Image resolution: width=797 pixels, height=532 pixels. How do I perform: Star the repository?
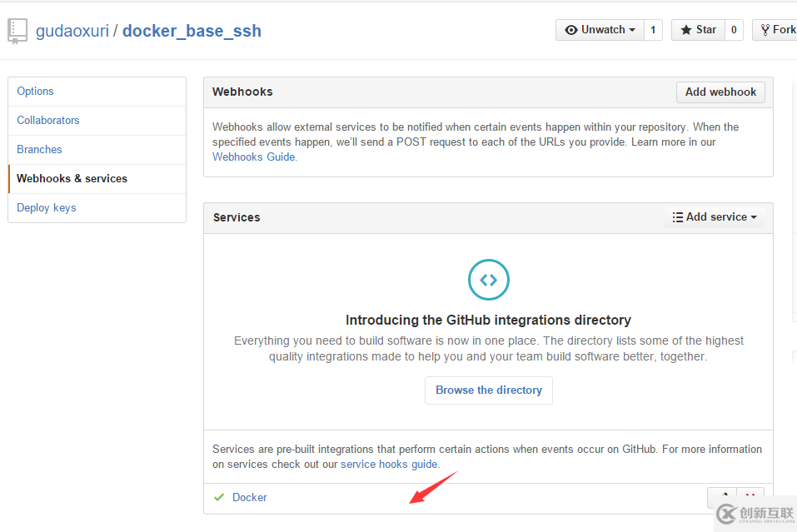point(698,30)
